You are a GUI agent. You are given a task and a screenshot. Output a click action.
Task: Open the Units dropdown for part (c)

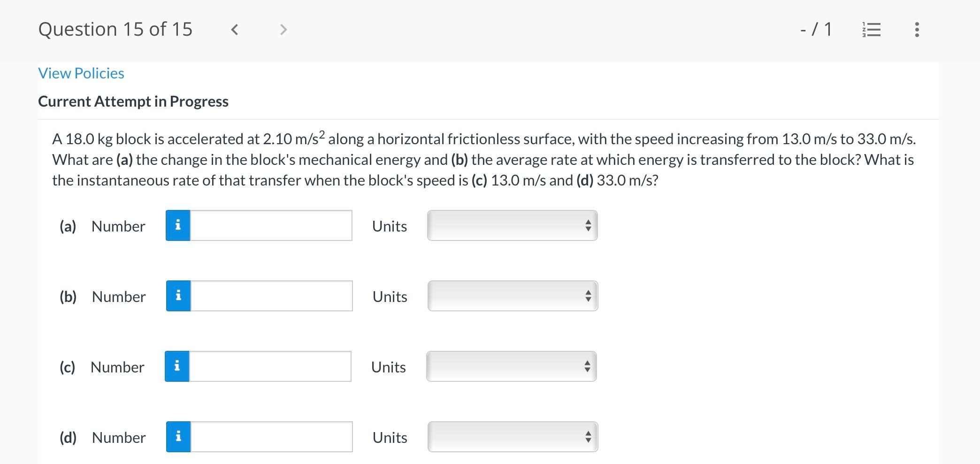511,366
